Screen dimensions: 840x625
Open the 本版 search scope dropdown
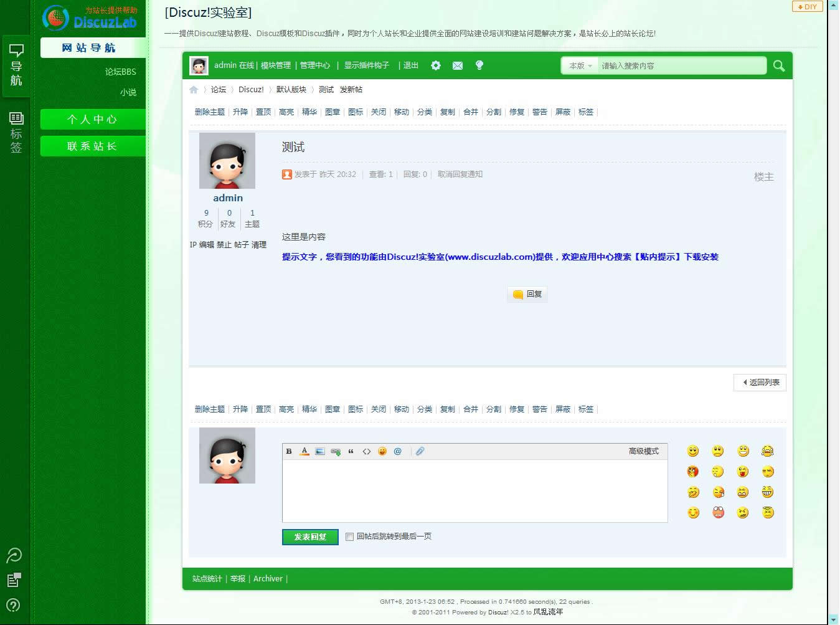point(580,65)
